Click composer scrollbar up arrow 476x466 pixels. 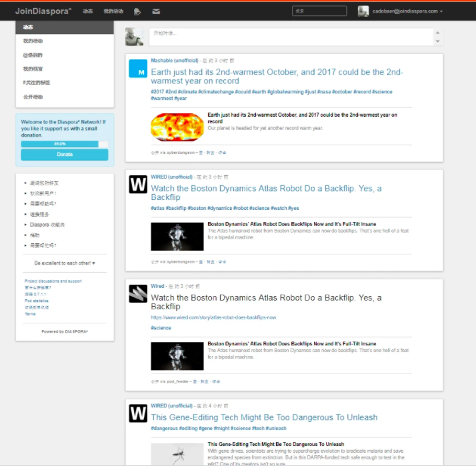437,33
